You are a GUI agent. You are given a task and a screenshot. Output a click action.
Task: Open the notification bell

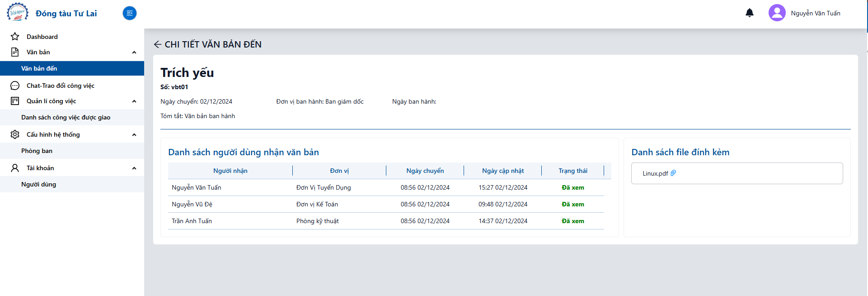pyautogui.click(x=750, y=13)
